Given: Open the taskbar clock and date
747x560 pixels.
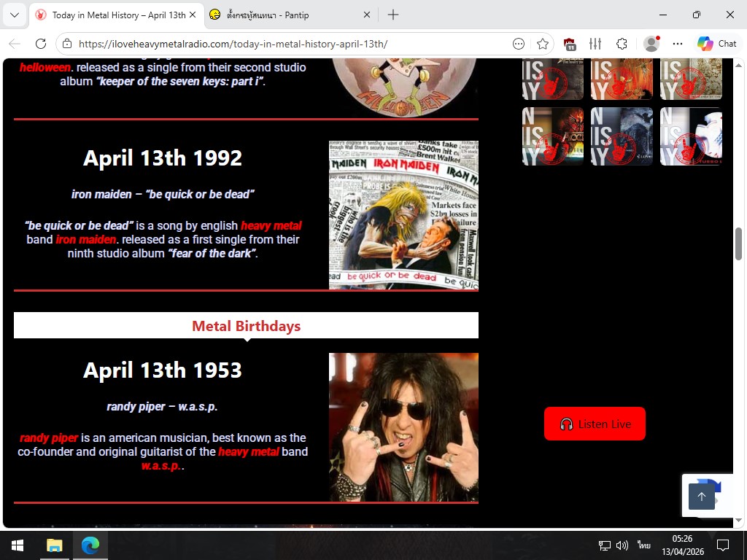Looking at the screenshot, I should 683,545.
